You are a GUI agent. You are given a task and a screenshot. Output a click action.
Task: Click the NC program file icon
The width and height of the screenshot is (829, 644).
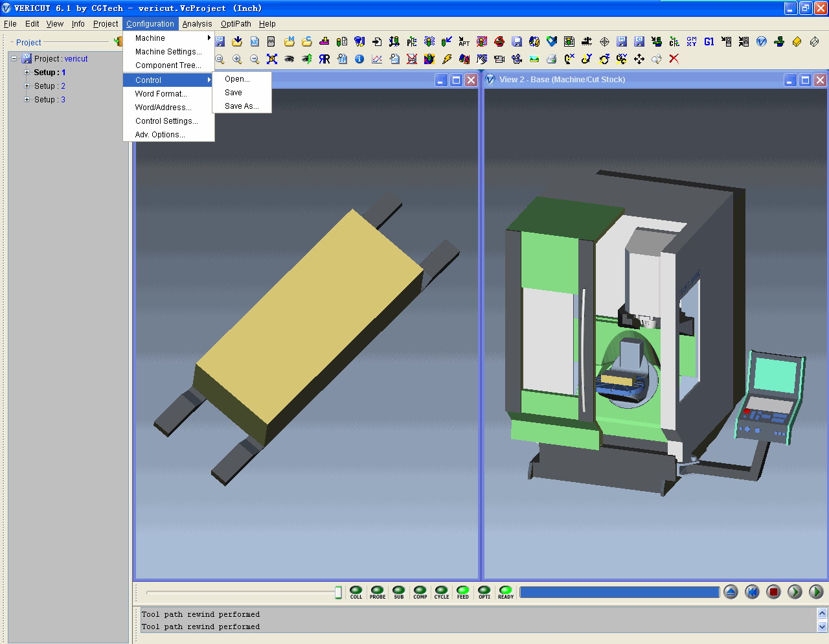click(255, 41)
